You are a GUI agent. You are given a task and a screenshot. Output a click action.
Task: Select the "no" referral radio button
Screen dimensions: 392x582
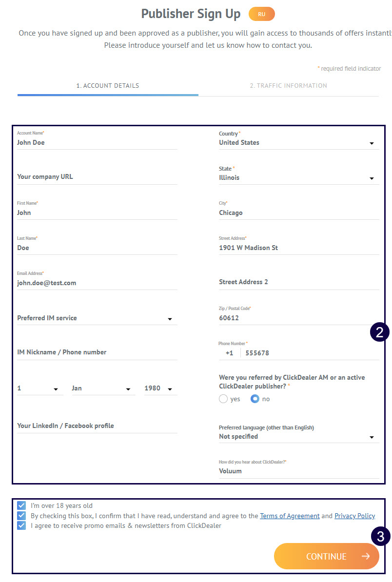coord(255,399)
